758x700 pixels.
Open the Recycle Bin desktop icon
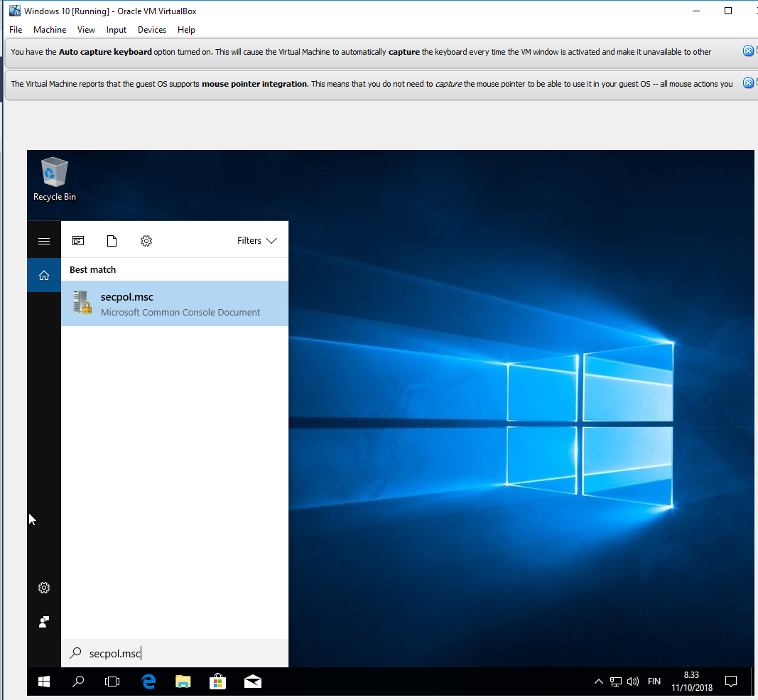[54, 178]
